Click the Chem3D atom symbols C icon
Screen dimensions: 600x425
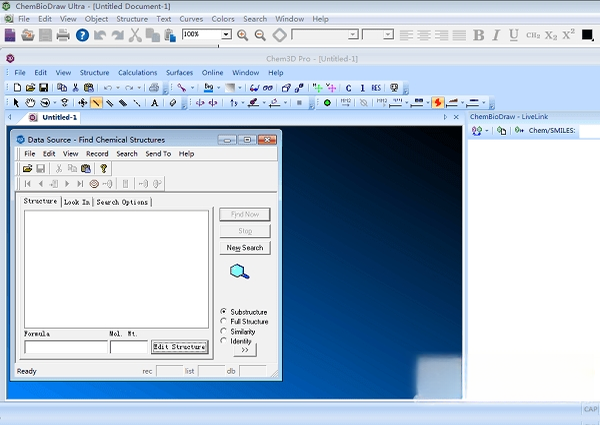point(348,88)
